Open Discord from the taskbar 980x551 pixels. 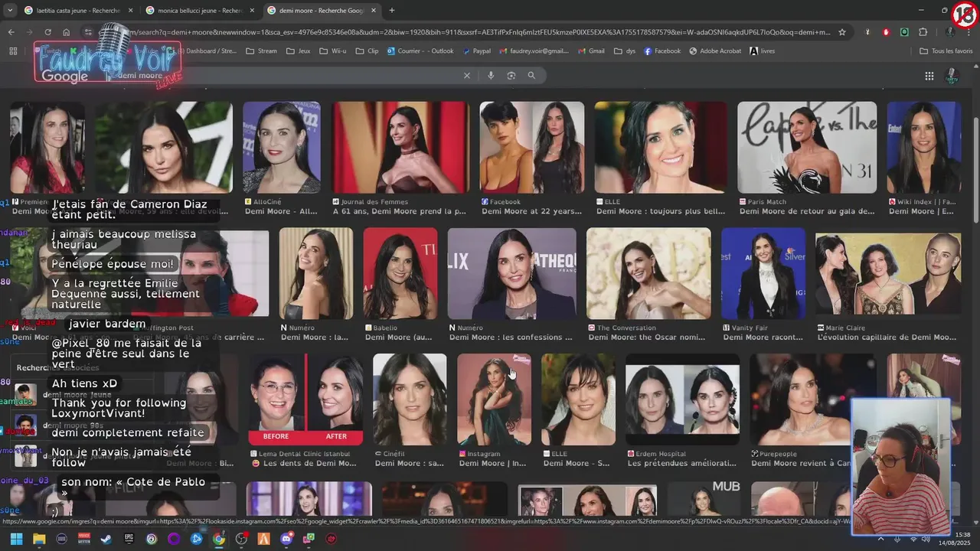click(286, 539)
